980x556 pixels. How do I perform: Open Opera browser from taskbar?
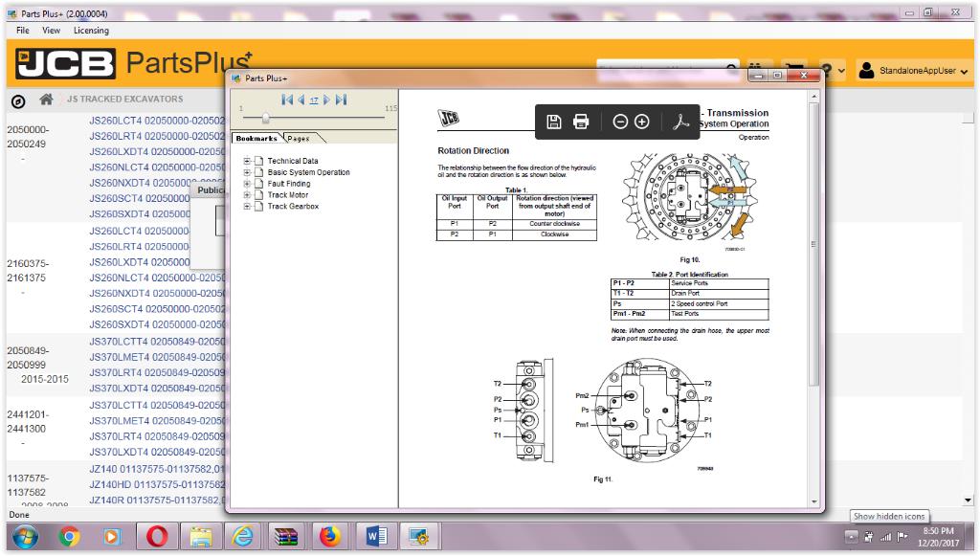(157, 537)
